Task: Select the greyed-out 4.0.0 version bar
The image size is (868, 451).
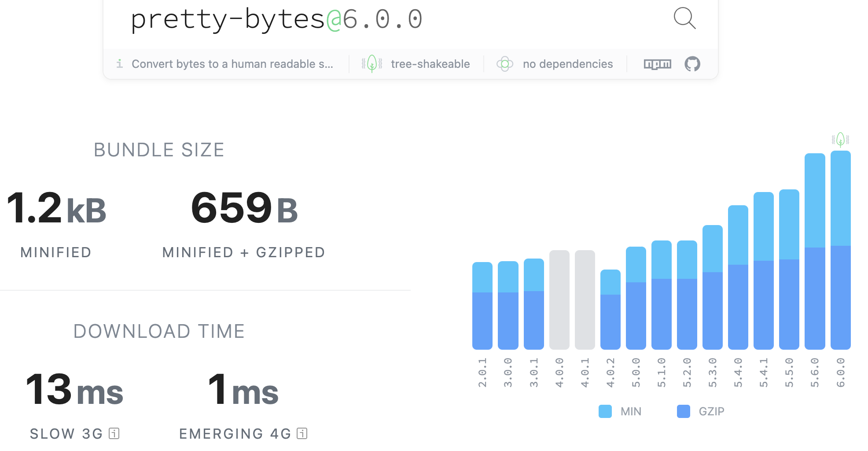Action: tap(559, 300)
